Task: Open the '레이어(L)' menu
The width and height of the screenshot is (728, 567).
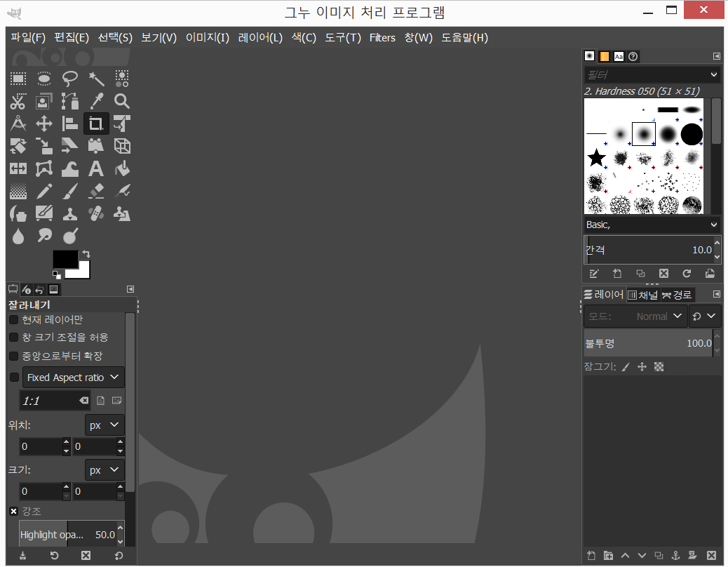Action: pos(260,38)
